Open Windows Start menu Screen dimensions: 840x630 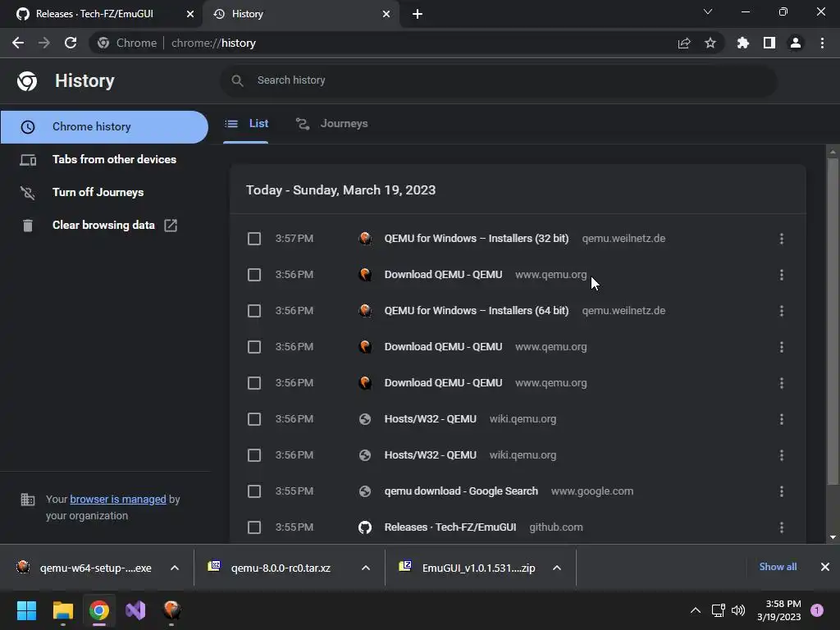tap(26, 610)
